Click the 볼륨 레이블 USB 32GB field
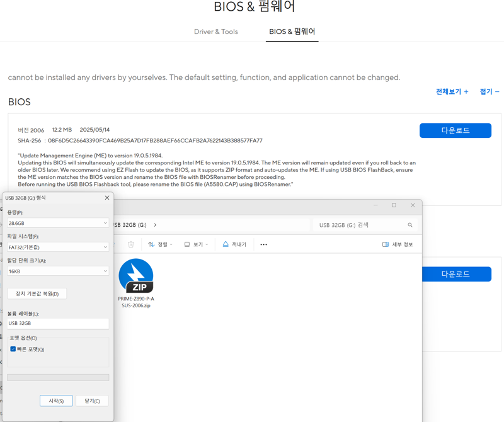The height and width of the screenshot is (422, 504). 58,323
